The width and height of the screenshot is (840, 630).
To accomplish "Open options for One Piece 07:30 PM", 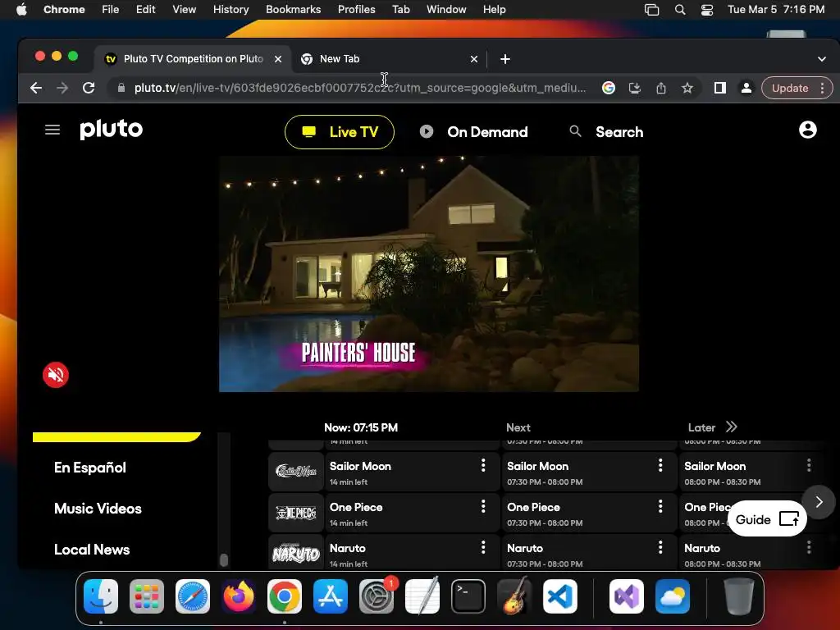I will [x=660, y=505].
